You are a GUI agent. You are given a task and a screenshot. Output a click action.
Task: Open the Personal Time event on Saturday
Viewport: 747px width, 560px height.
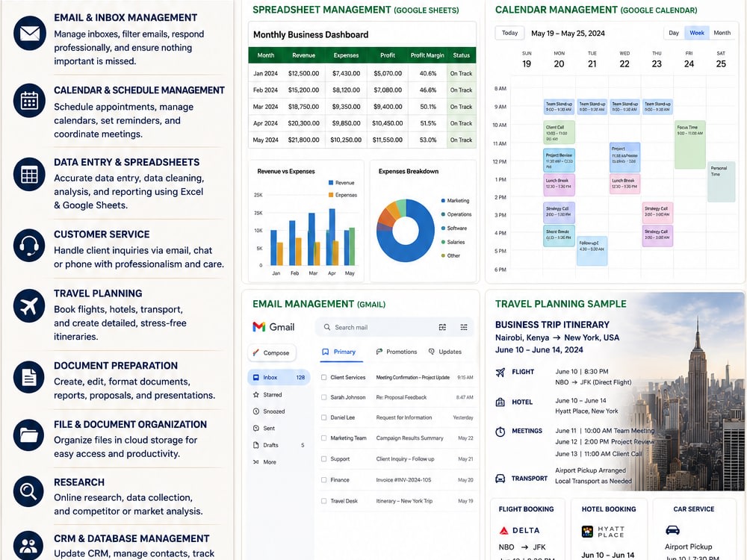(721, 182)
